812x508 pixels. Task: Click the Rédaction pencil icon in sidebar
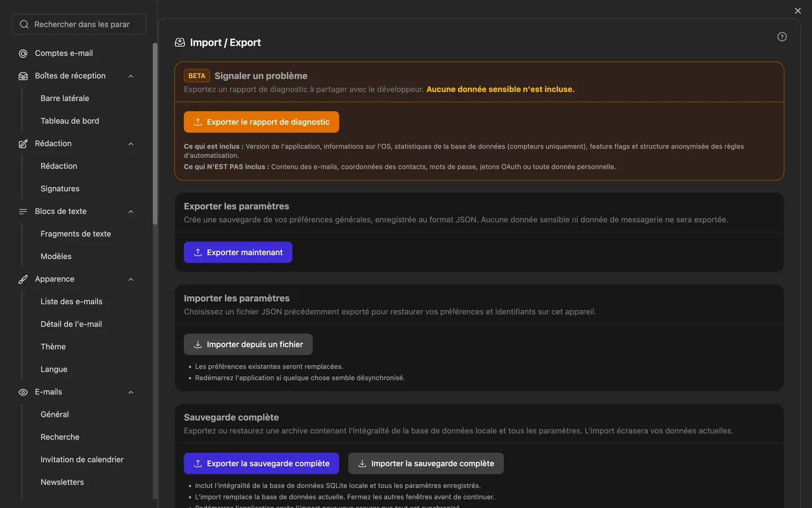[x=23, y=144]
